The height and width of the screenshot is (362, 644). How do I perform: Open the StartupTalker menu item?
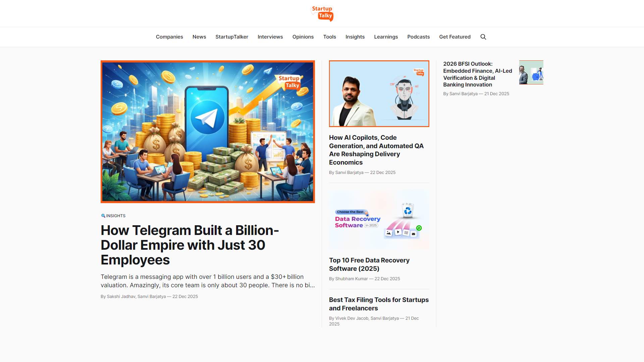pos(232,37)
